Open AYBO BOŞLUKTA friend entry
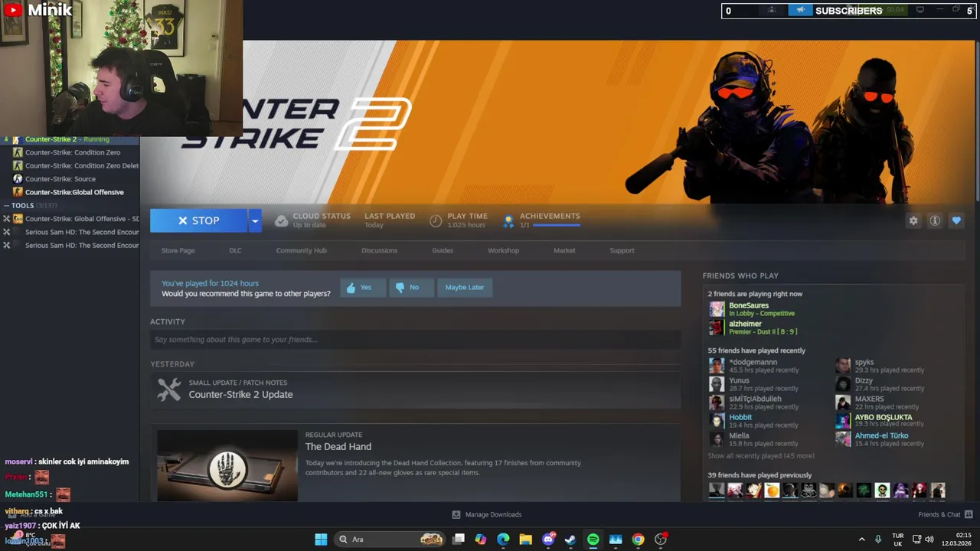This screenshot has width=980, height=551. (x=884, y=417)
